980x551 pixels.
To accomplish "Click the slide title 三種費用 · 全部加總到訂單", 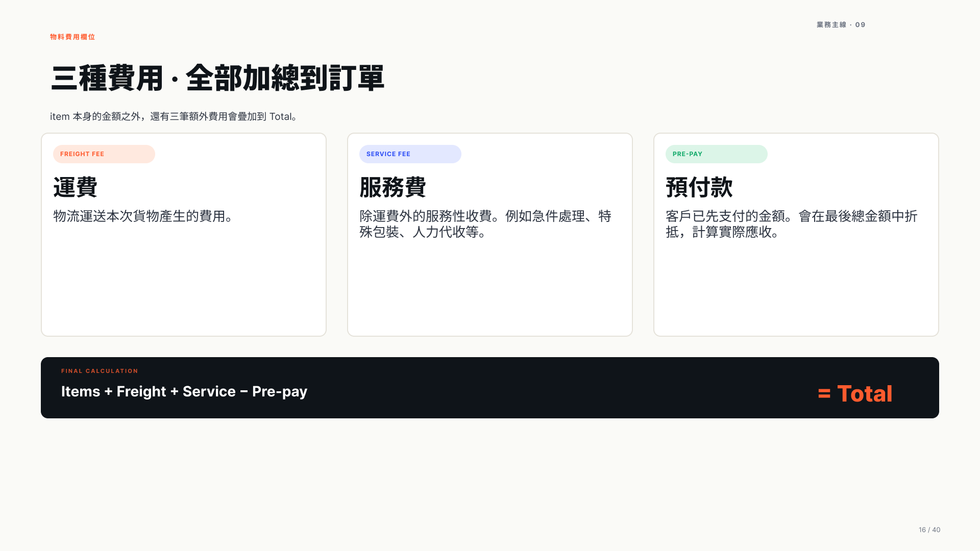I will click(x=217, y=78).
